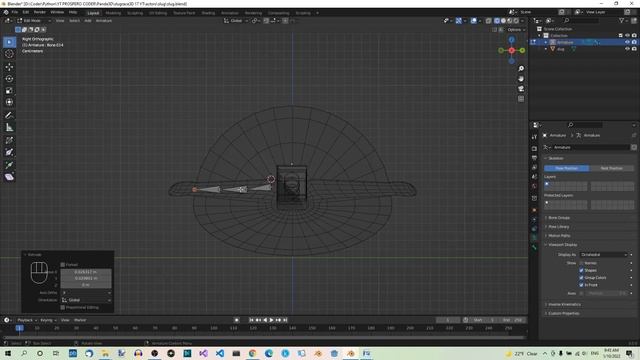Image resolution: width=640 pixels, height=360 pixels.
Task: Switch orthographic/perspective view icon
Action: pyautogui.click(x=521, y=99)
